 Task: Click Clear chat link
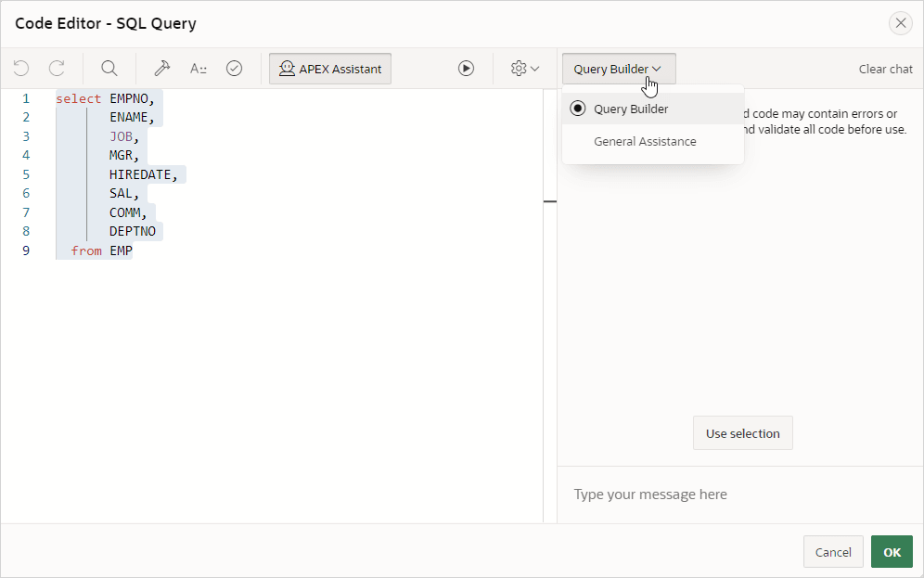pos(886,69)
